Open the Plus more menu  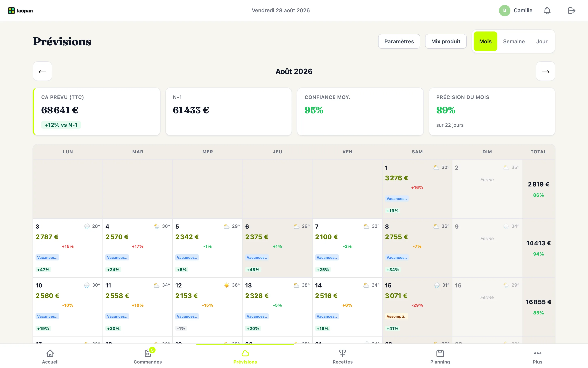(x=537, y=357)
